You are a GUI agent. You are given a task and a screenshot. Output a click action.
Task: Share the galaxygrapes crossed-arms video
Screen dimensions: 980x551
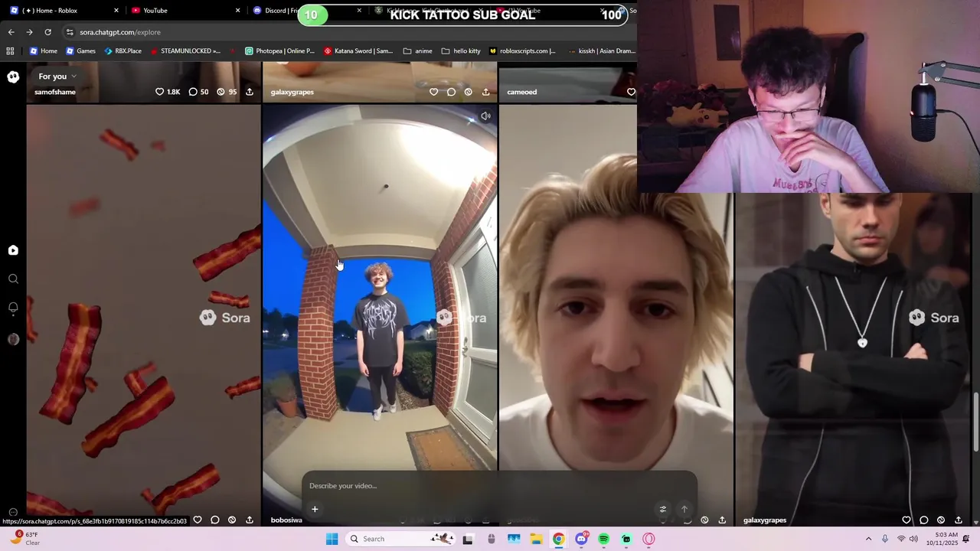[959, 520]
